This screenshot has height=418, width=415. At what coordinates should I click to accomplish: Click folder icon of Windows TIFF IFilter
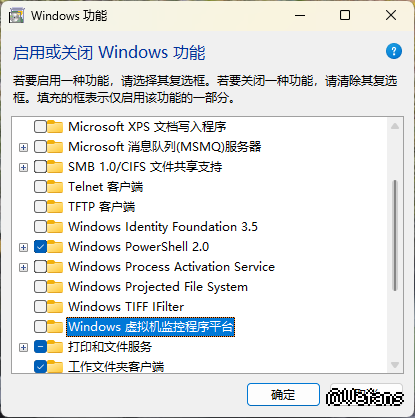click(x=55, y=307)
